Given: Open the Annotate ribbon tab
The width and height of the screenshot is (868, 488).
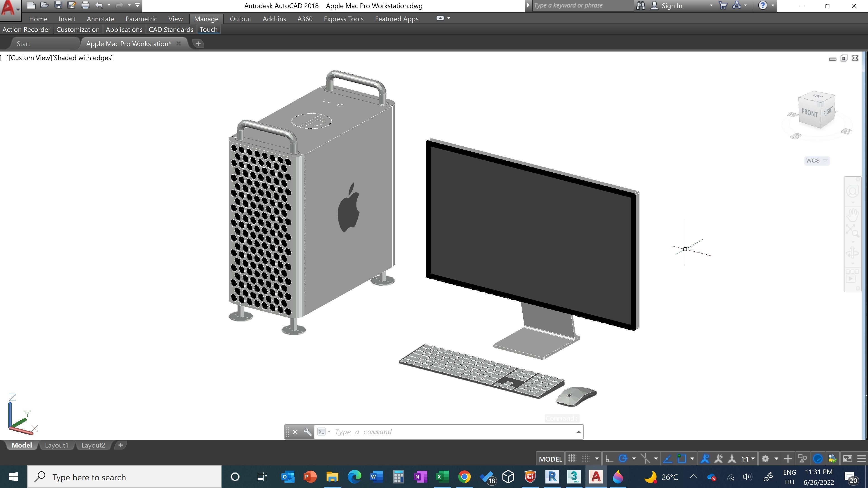Looking at the screenshot, I should pyautogui.click(x=100, y=19).
